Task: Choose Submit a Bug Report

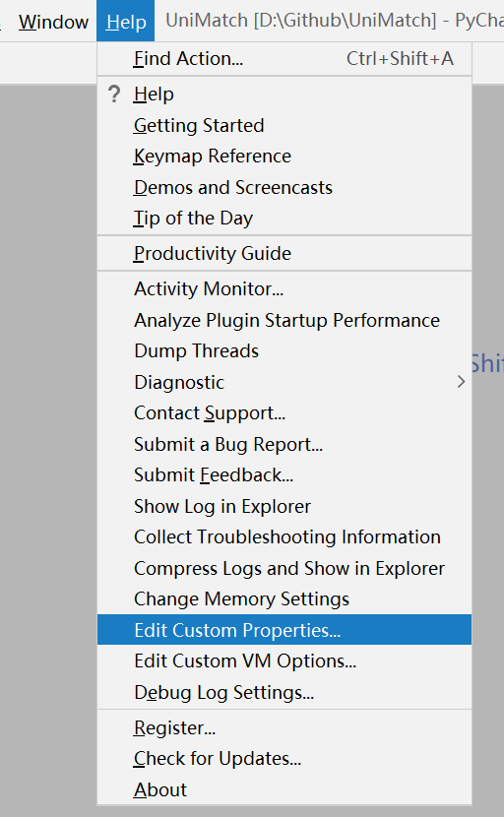Action: tap(284, 444)
